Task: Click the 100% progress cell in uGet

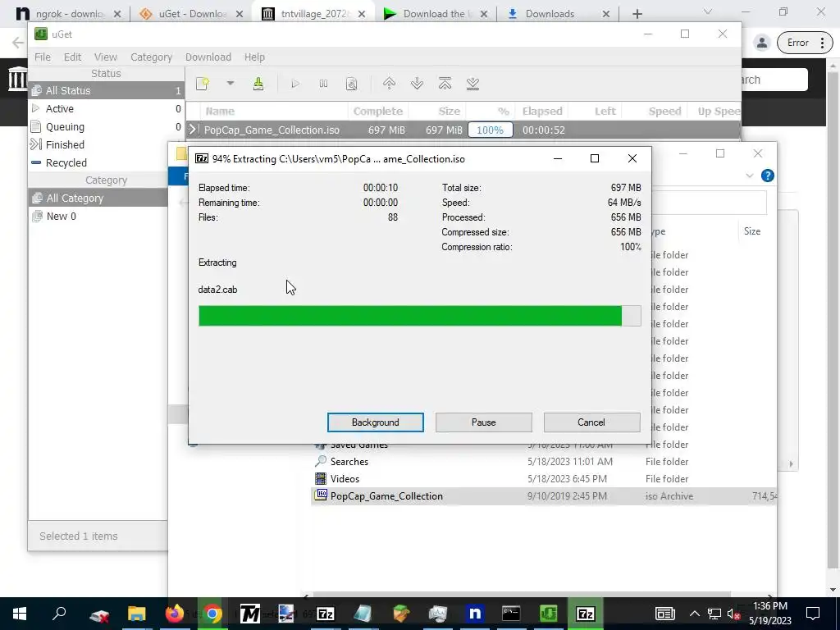Action: point(491,130)
